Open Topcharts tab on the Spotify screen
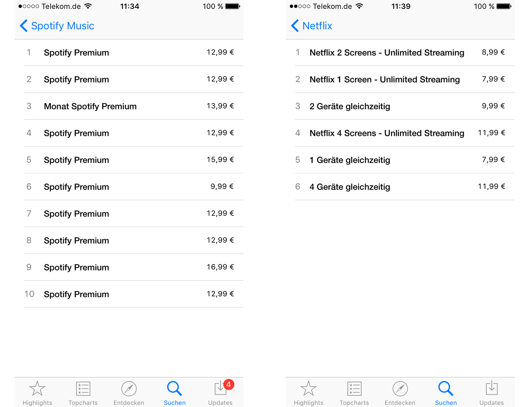 point(83,393)
